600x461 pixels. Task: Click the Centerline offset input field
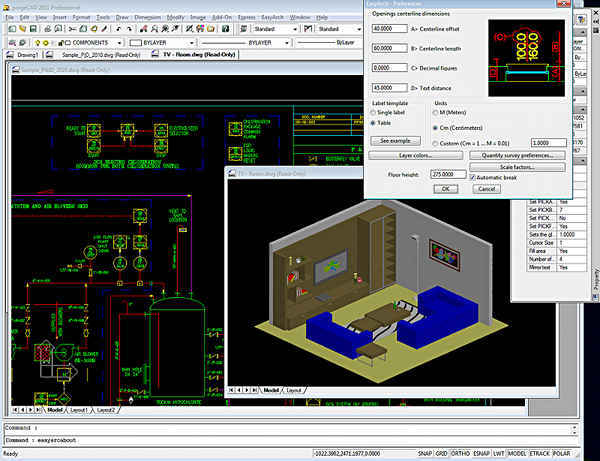(x=390, y=29)
